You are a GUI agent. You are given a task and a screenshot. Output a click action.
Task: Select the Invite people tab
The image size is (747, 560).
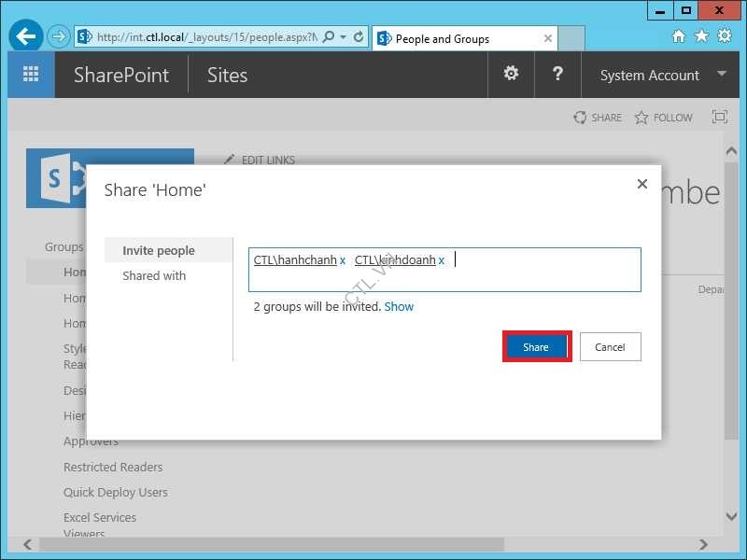(159, 250)
